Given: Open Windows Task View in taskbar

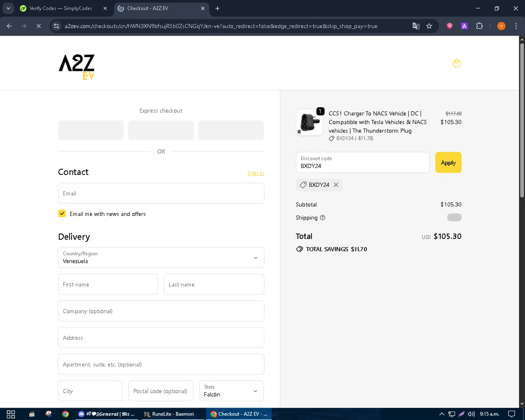Looking at the screenshot, I should tap(11, 414).
